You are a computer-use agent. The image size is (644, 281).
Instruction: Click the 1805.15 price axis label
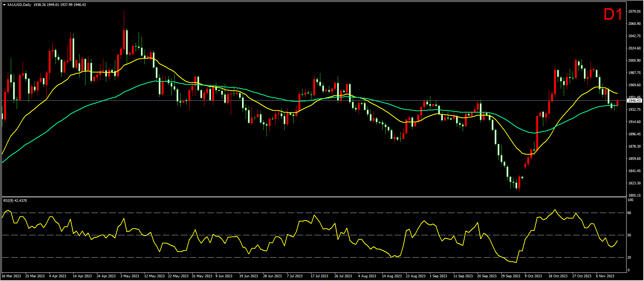(634, 196)
